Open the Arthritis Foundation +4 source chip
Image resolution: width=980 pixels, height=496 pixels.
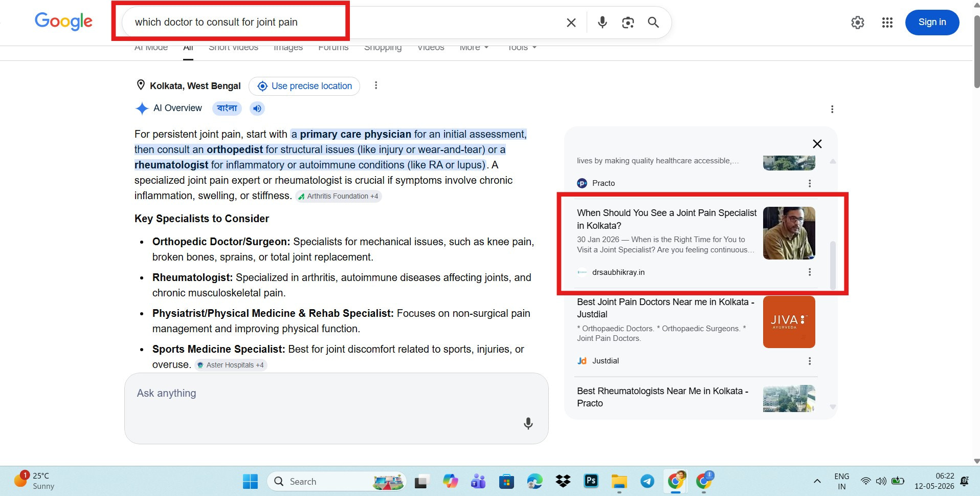tap(338, 196)
